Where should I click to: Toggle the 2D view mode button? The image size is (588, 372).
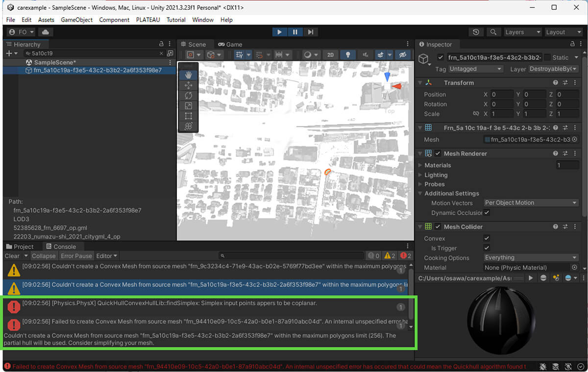pyautogui.click(x=330, y=55)
